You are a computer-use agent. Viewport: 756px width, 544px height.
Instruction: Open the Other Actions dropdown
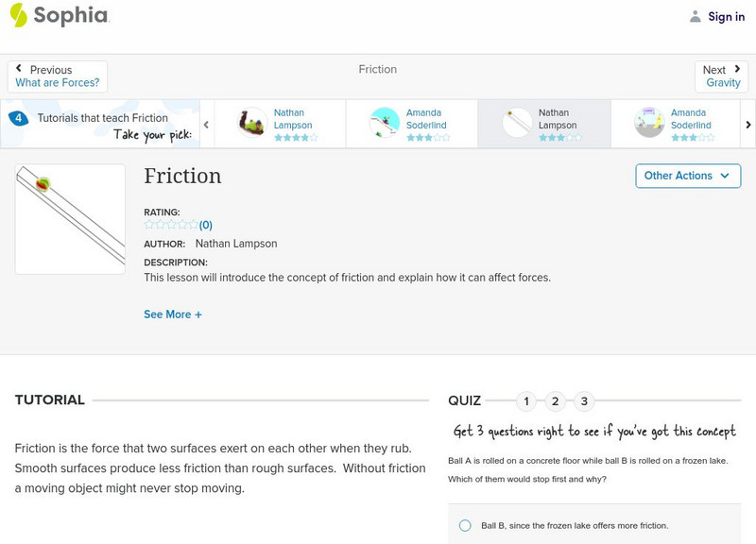click(x=687, y=176)
